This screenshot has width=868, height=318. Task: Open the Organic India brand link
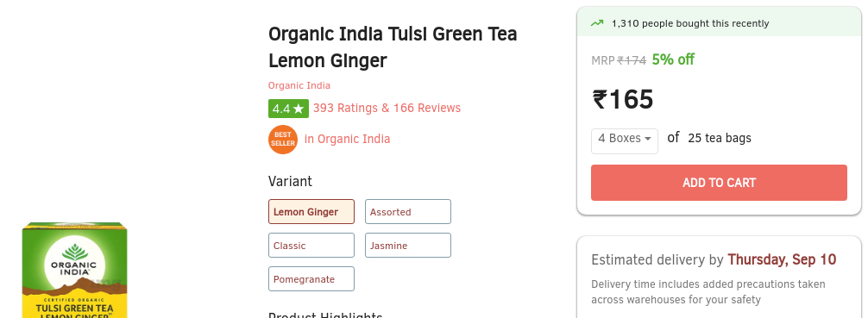pos(299,85)
